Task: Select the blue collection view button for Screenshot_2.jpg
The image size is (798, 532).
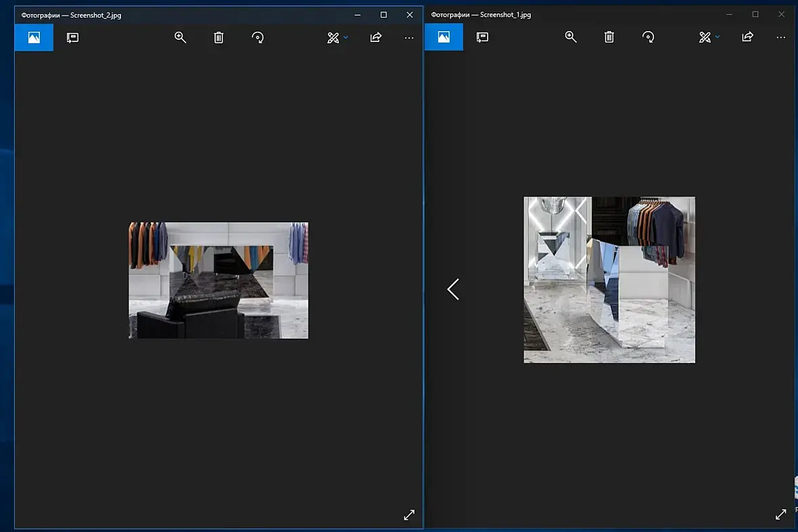Action: click(34, 37)
